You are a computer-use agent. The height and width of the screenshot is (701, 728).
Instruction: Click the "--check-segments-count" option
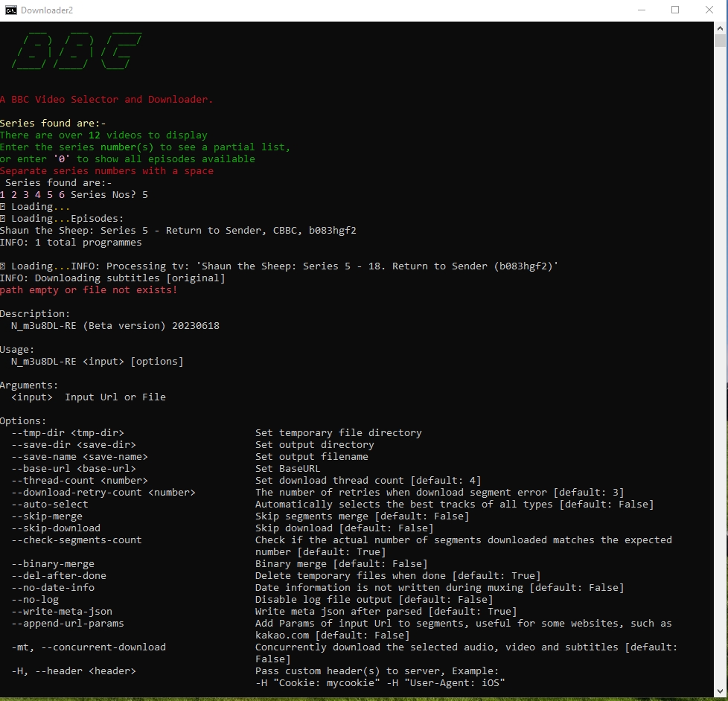coord(77,540)
